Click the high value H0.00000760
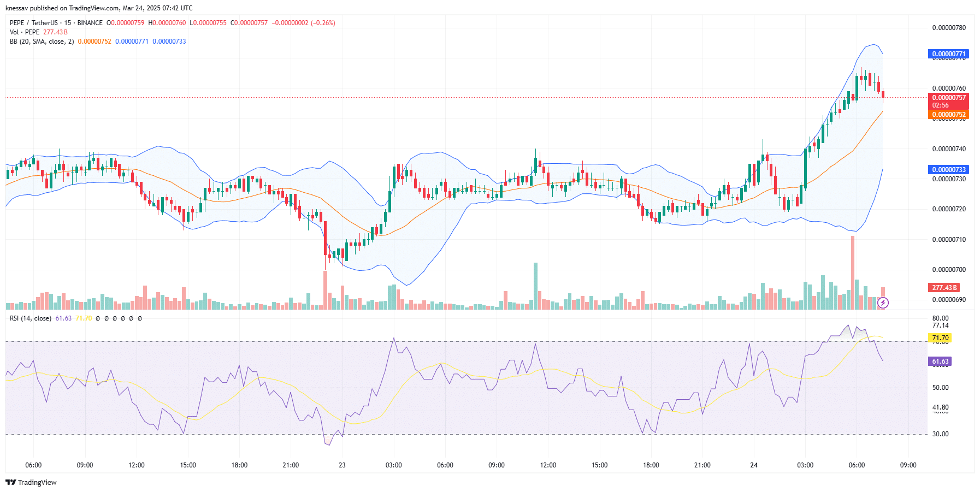980x492 pixels. [167, 23]
